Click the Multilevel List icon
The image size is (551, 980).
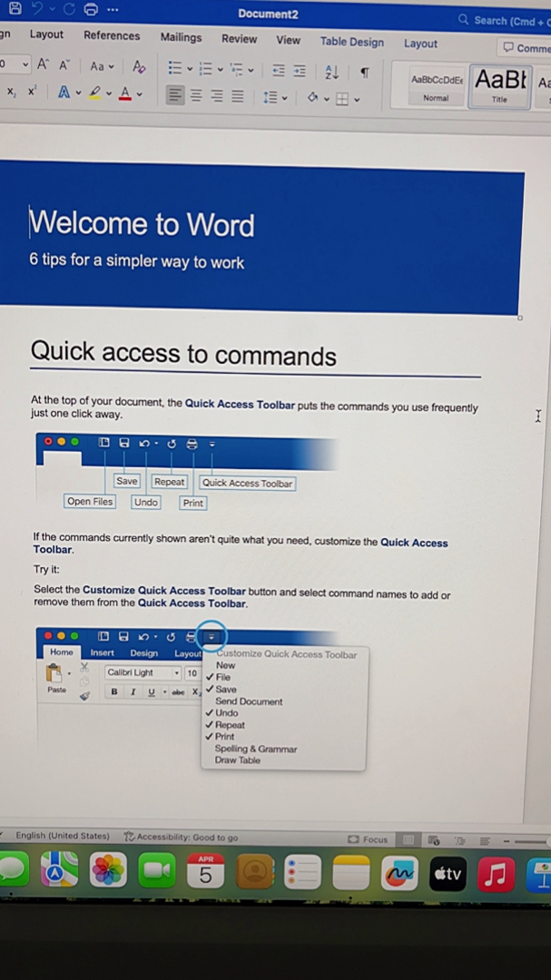236,69
